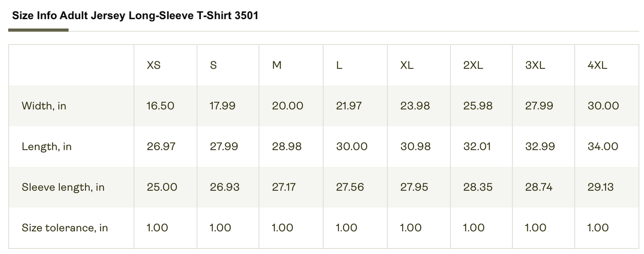644x254 pixels.
Task: Click the "Sleeve length, in" row label
Action: coord(63,187)
